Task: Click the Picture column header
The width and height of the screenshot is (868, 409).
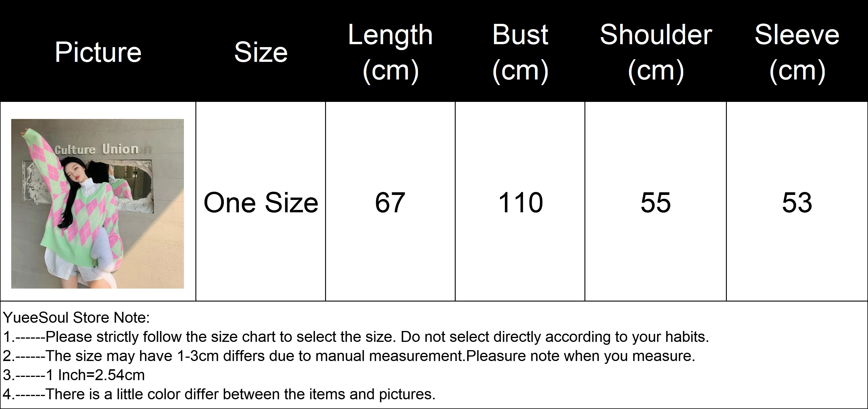Action: [x=98, y=52]
